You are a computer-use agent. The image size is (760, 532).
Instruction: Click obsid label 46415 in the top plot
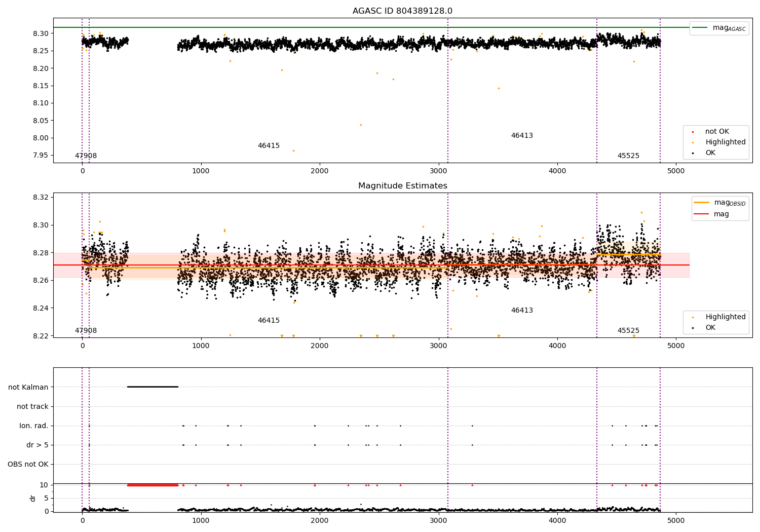click(269, 146)
